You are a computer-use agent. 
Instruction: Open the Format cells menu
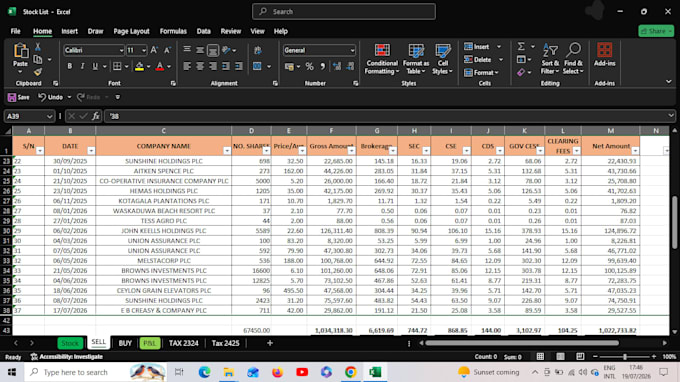coord(481,72)
